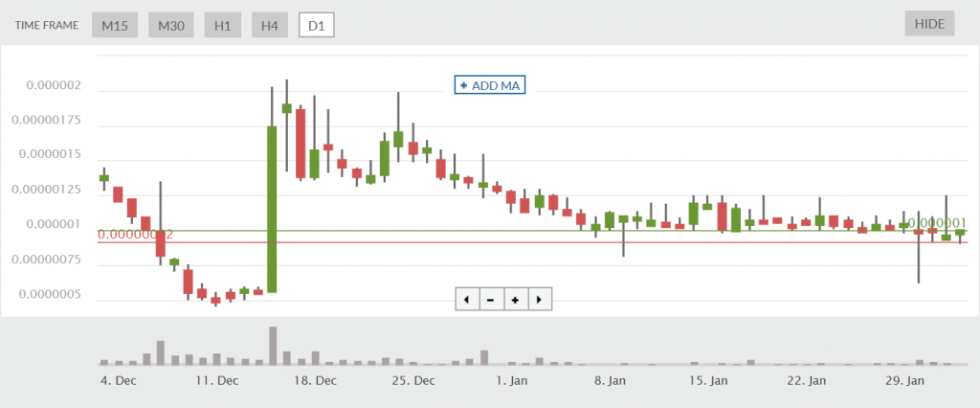This screenshot has height=408, width=980.
Task: Pan chart right with arrow icon
Action: pos(540,300)
